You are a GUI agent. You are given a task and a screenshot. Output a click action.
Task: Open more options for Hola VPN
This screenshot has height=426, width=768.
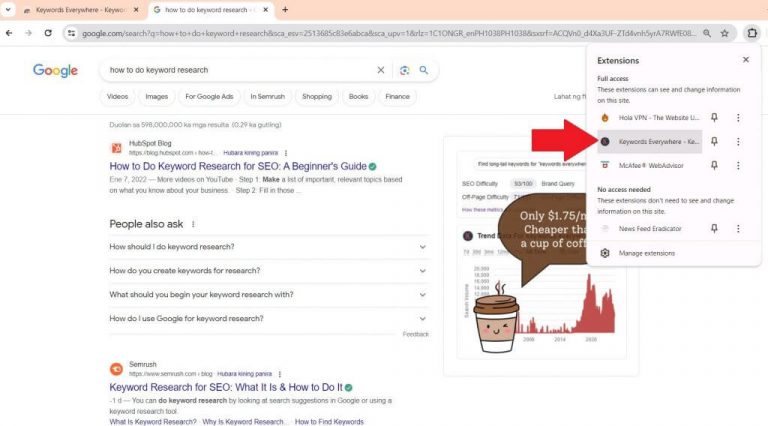point(738,118)
